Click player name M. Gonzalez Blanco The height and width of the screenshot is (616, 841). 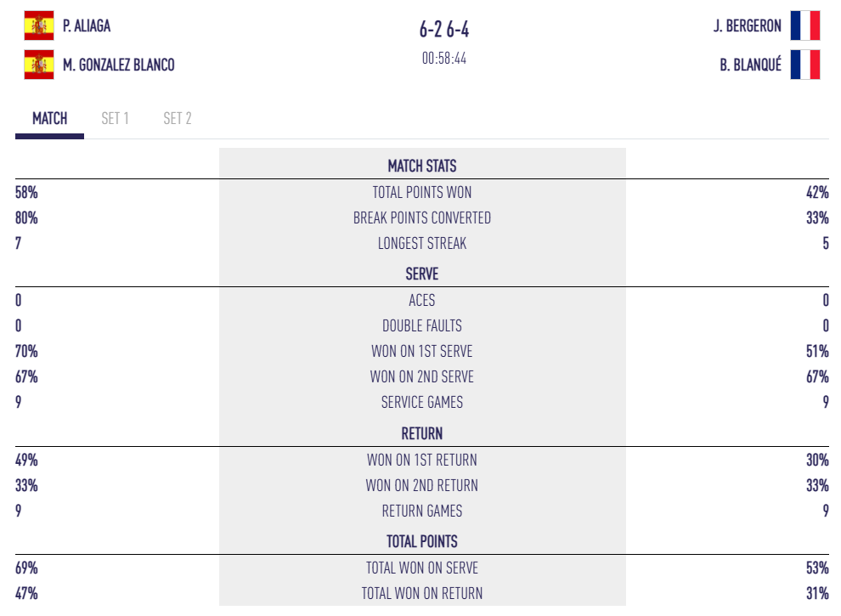[x=118, y=65]
